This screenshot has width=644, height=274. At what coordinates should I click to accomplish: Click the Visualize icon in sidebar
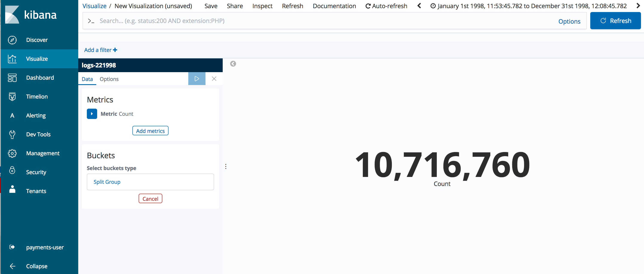coord(12,59)
